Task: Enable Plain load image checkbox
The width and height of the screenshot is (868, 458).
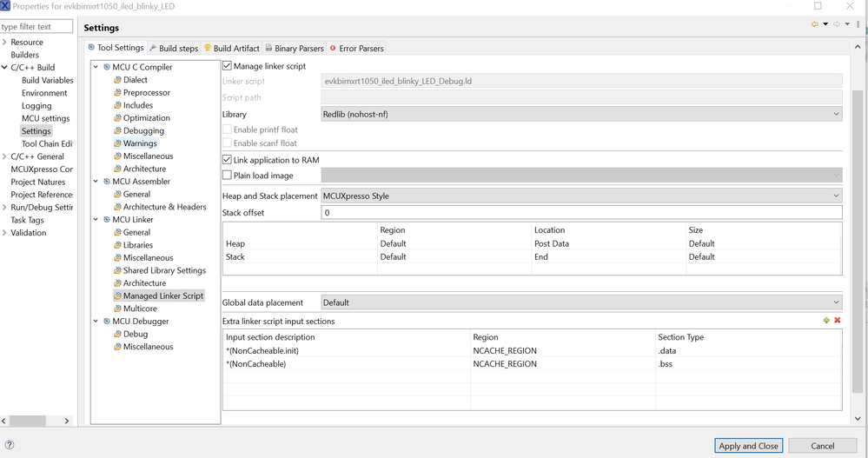Action: click(228, 176)
